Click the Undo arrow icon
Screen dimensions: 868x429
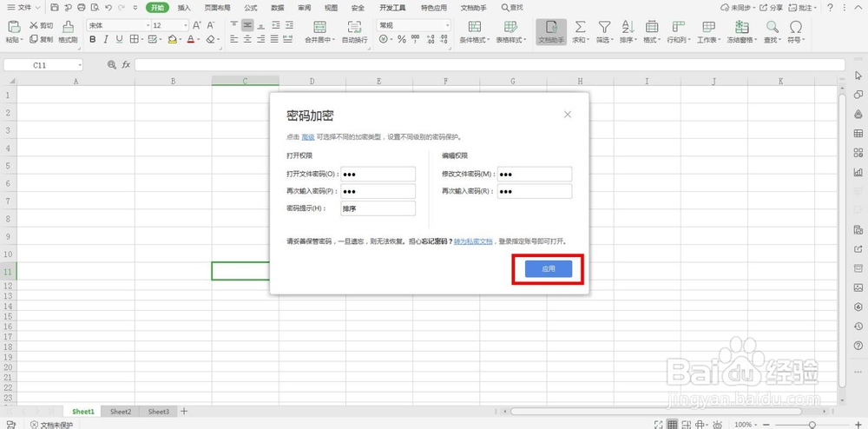[x=108, y=8]
